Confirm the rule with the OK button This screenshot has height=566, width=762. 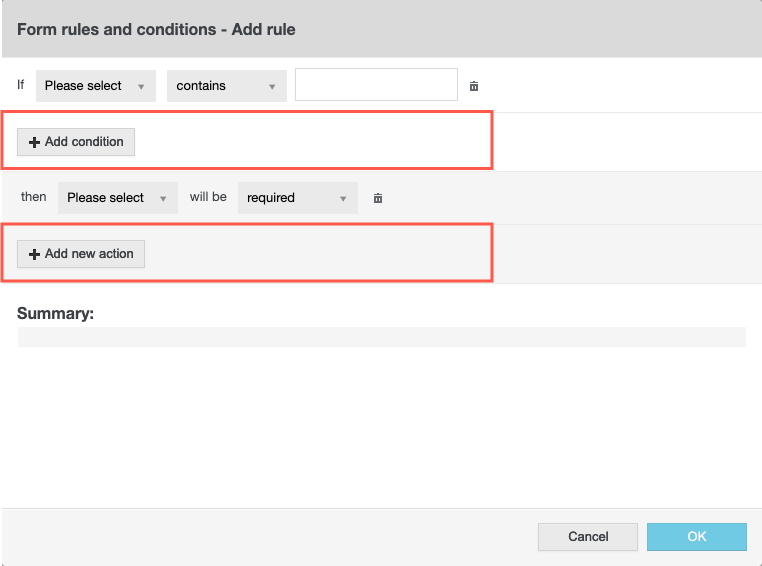click(697, 537)
